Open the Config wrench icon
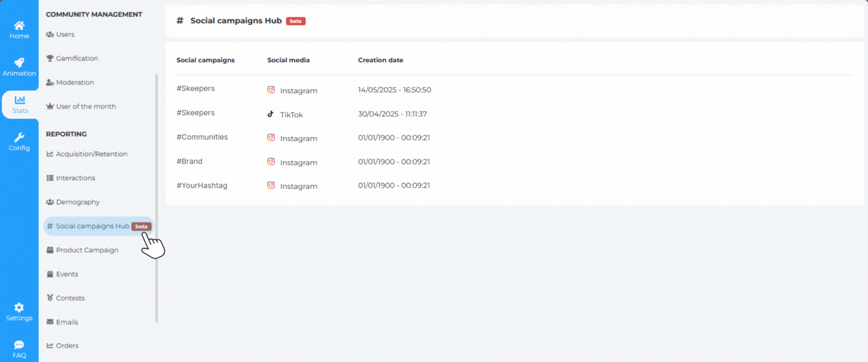Viewport: 868px width, 362px height. pos(19,138)
